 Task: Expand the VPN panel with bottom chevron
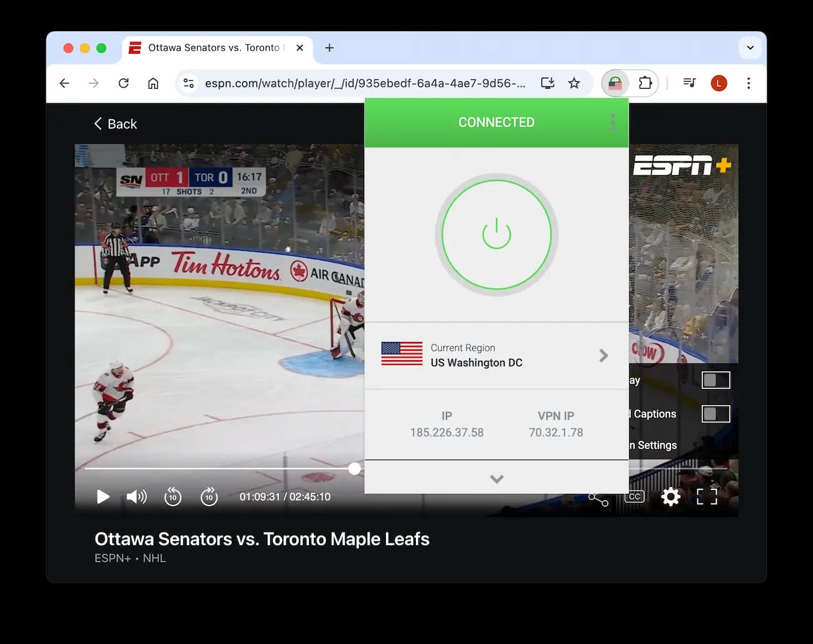(497, 479)
